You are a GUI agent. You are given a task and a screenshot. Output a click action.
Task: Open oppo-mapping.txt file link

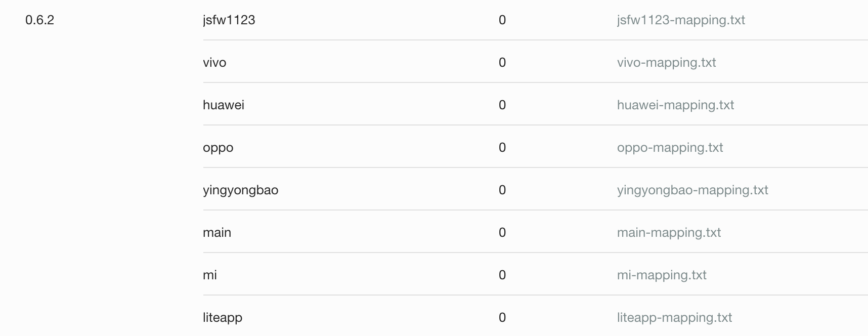670,148
